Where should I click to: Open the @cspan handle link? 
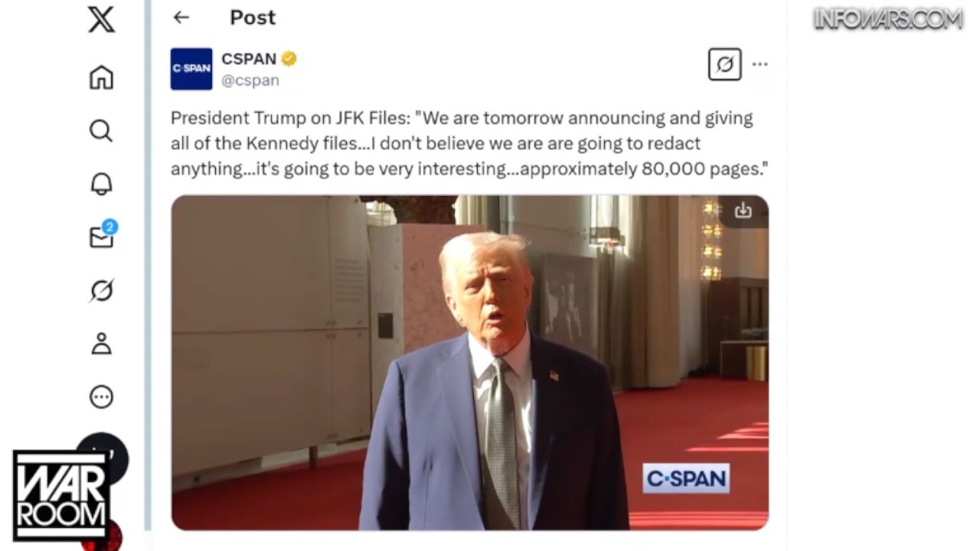click(x=250, y=80)
